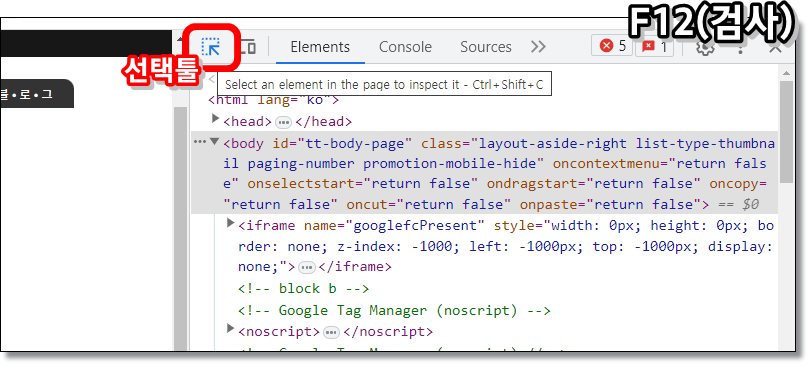Image resolution: width=808 pixels, height=379 pixels.
Task: Open the body row actions dots
Action: point(199,142)
